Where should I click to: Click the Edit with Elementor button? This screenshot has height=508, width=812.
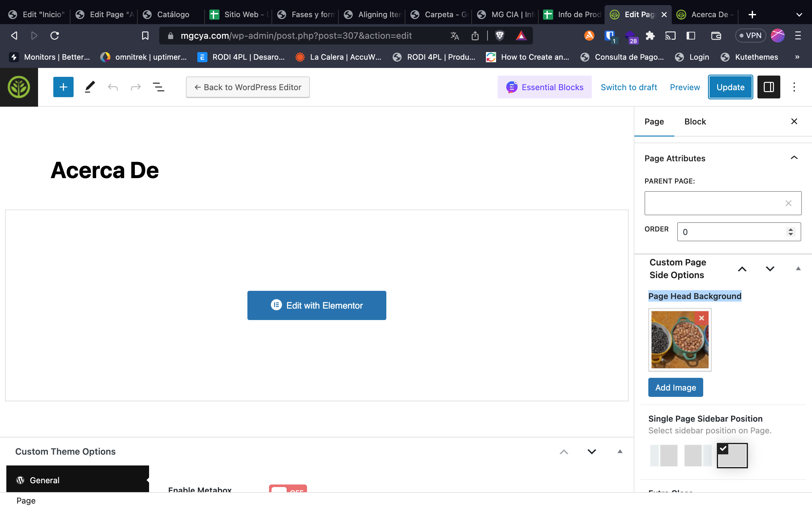[317, 305]
